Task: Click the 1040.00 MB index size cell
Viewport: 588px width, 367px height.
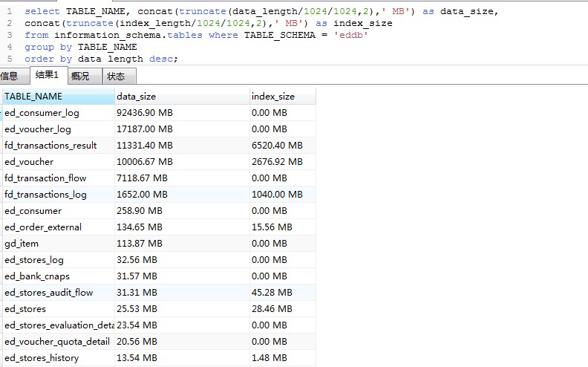Action: tap(277, 195)
